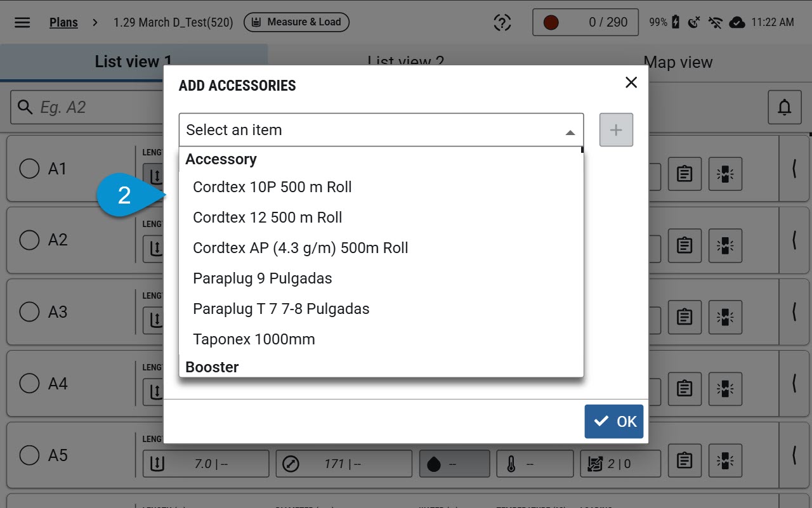This screenshot has height=508, width=812.
Task: Open the notifications bell
Action: click(785, 107)
